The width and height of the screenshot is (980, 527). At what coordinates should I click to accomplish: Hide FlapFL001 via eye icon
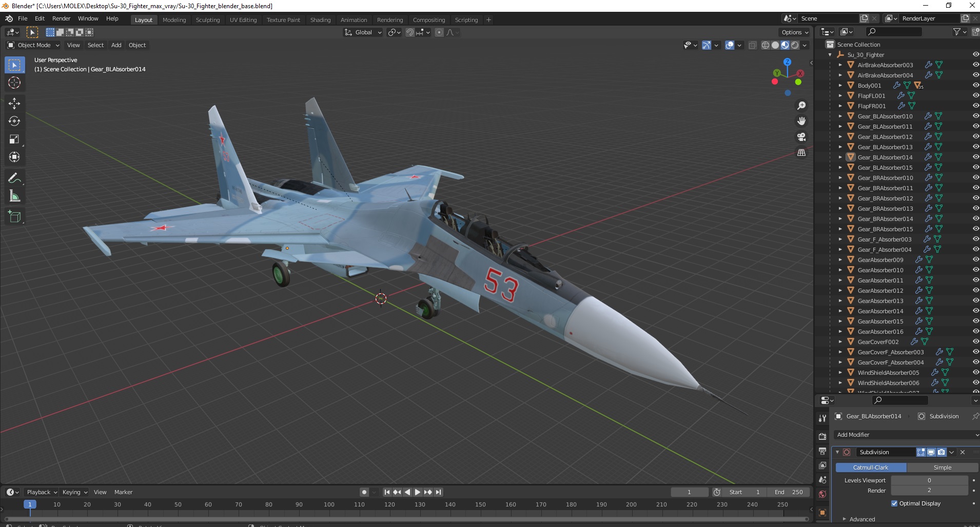click(x=975, y=95)
